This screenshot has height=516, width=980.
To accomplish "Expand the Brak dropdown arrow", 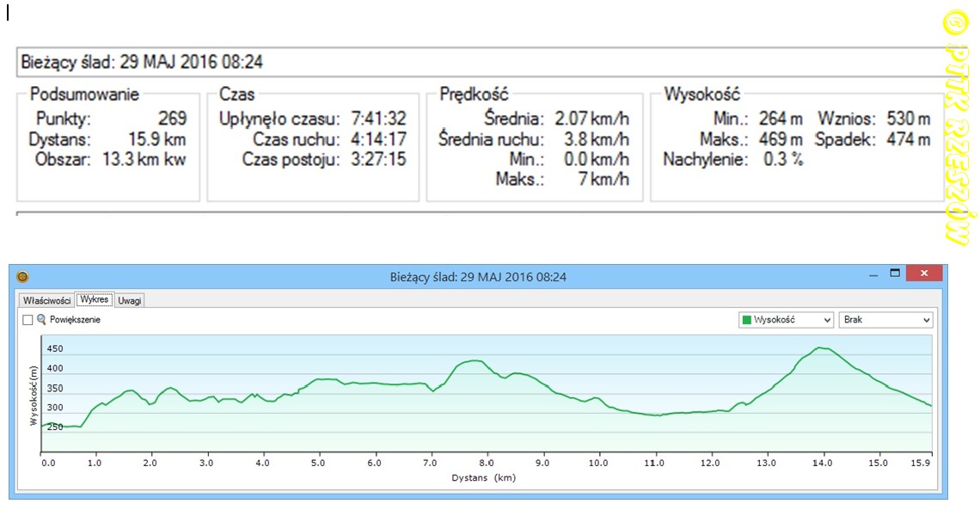I will coord(926,320).
